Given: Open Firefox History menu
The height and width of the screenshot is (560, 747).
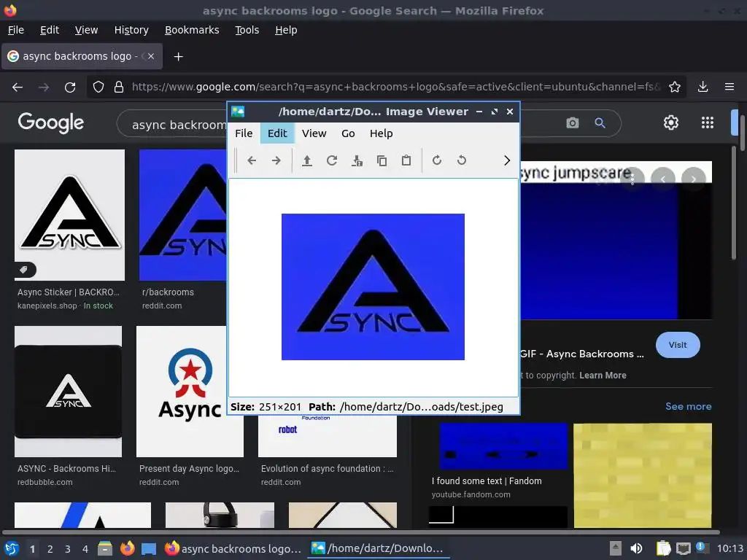Looking at the screenshot, I should (x=131, y=30).
